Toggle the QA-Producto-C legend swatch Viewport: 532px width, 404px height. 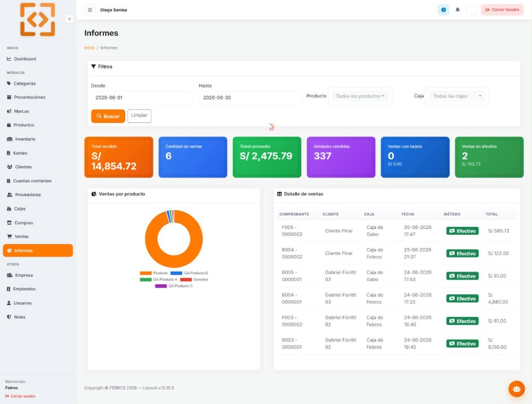point(161,286)
